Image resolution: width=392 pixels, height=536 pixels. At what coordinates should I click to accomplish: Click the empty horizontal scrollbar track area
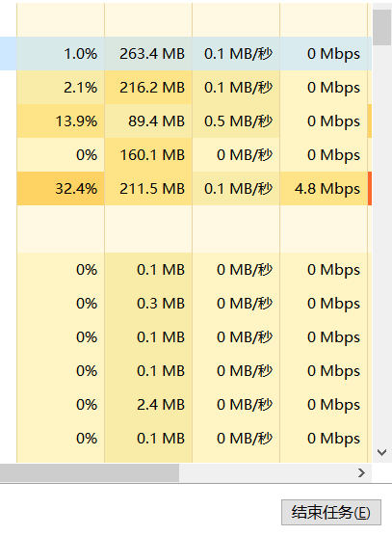coord(266,472)
